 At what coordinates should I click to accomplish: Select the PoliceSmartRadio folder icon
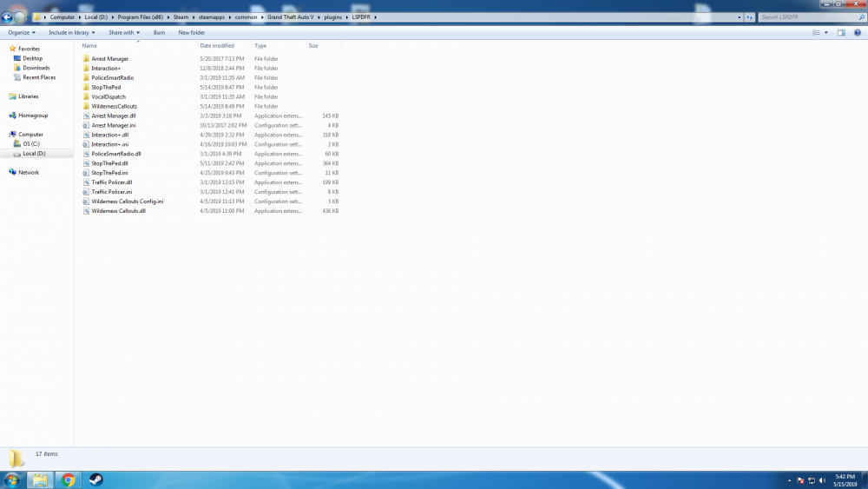(86, 77)
